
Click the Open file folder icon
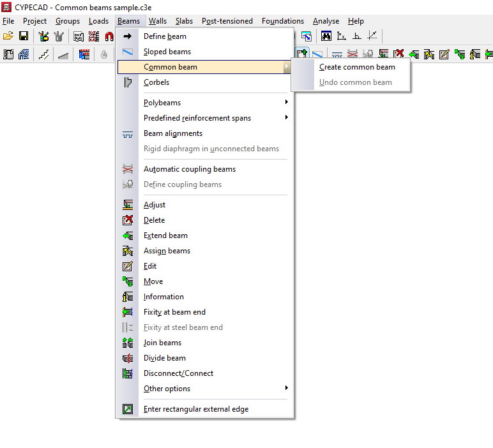click(8, 36)
